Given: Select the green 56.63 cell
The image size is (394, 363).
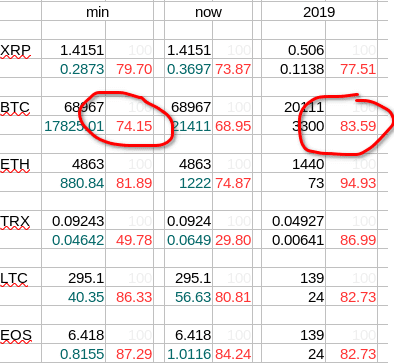Looking at the screenshot, I should 188,297.
